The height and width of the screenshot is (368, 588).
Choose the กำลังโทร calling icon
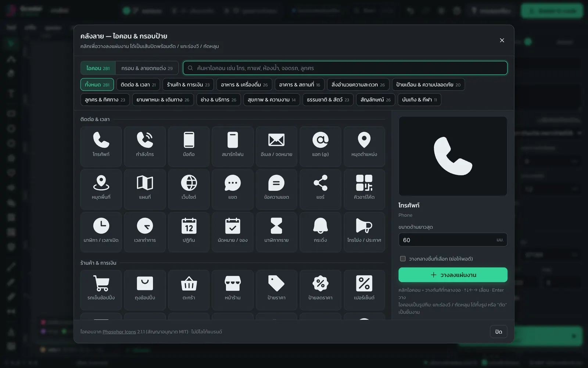[x=145, y=146]
